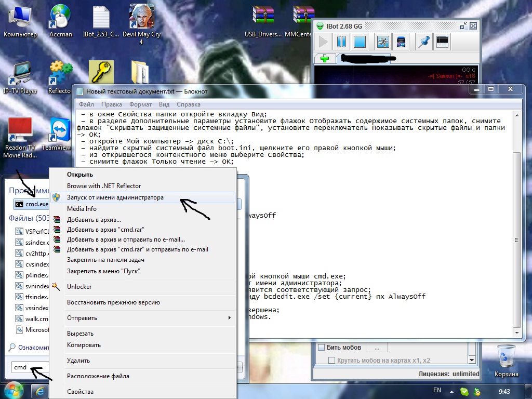
Task: Toggle Крутить мобов на картах x1, x2
Action: [x=332, y=361]
